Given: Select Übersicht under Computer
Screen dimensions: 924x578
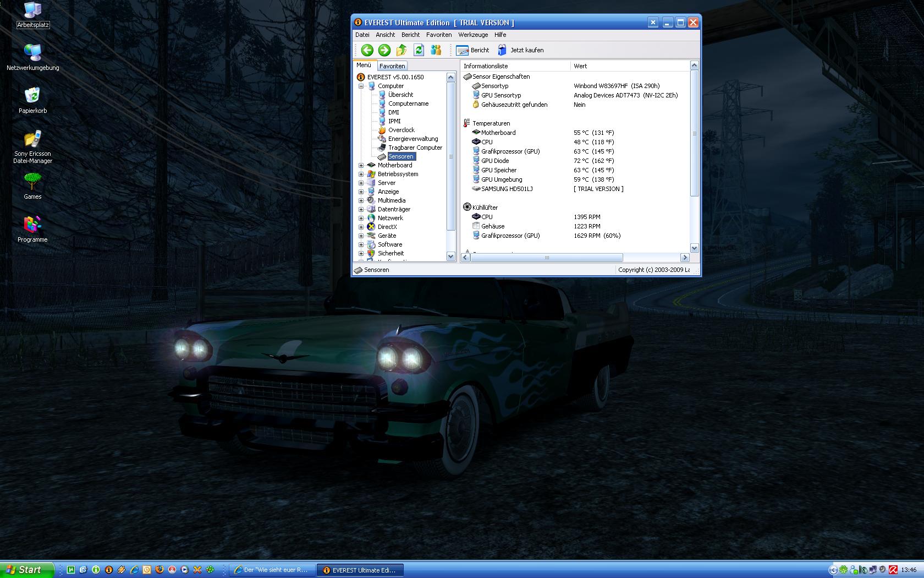Looking at the screenshot, I should pyautogui.click(x=400, y=95).
